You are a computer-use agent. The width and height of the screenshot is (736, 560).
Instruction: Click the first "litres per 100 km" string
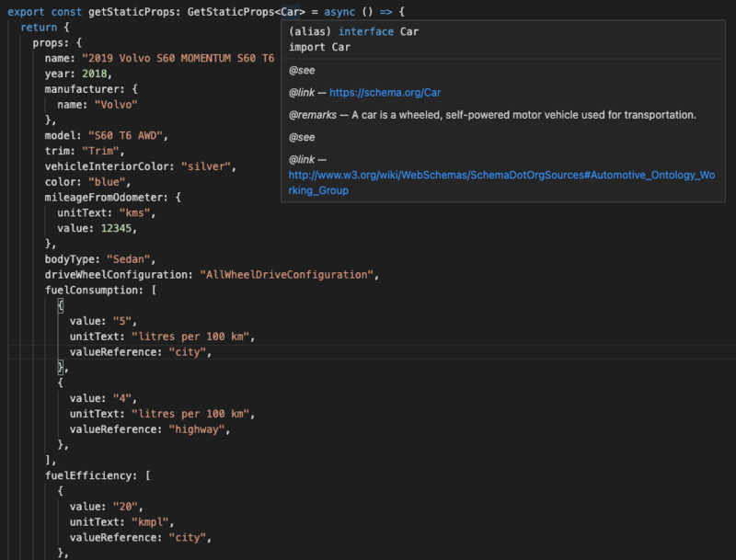pyautogui.click(x=190, y=337)
